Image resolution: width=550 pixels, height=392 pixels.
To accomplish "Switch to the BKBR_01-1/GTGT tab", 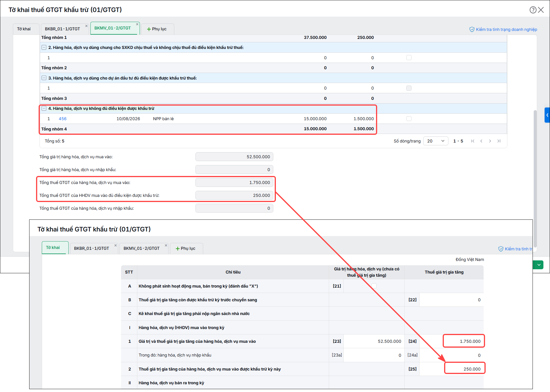I will point(62,29).
